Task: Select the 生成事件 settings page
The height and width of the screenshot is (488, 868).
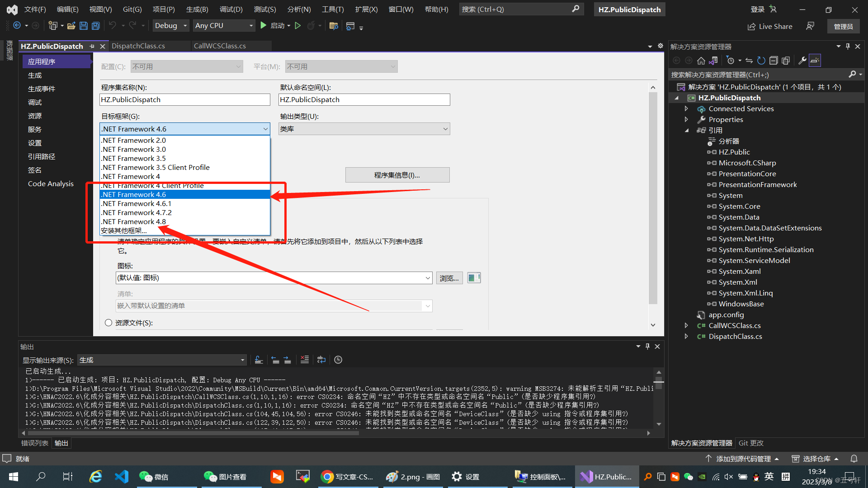Action: (42, 89)
